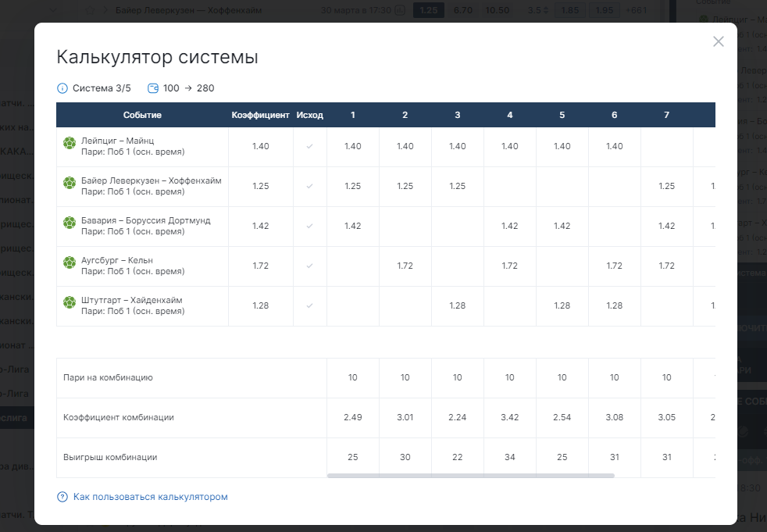Toggle outcome check for Штутгарт – Хайденхайм
Image resolution: width=767 pixels, height=532 pixels.
pos(309,306)
